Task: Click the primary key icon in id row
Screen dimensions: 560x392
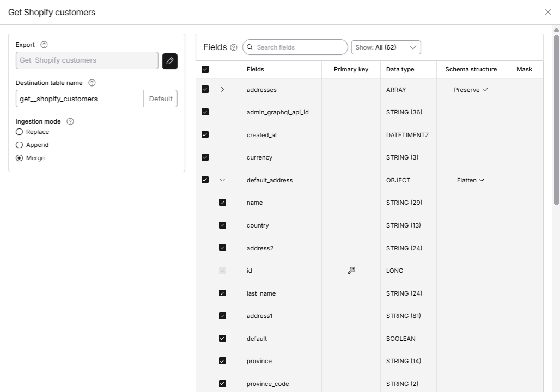Action: pyautogui.click(x=351, y=271)
